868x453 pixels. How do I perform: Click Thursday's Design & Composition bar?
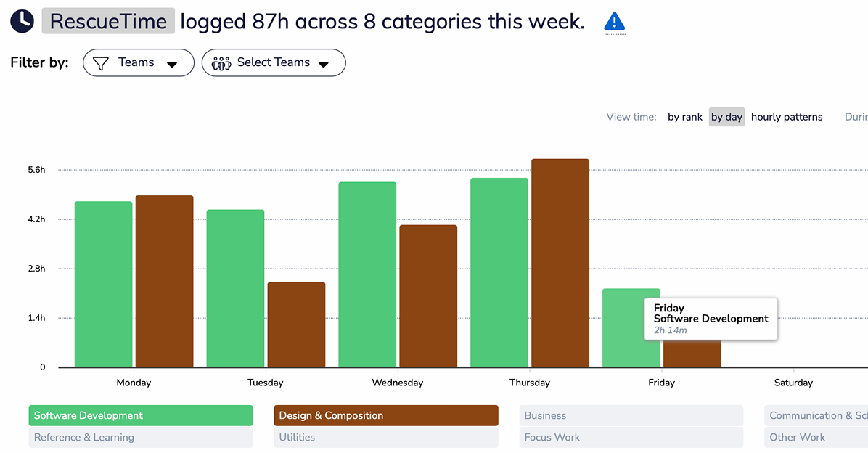click(x=560, y=263)
